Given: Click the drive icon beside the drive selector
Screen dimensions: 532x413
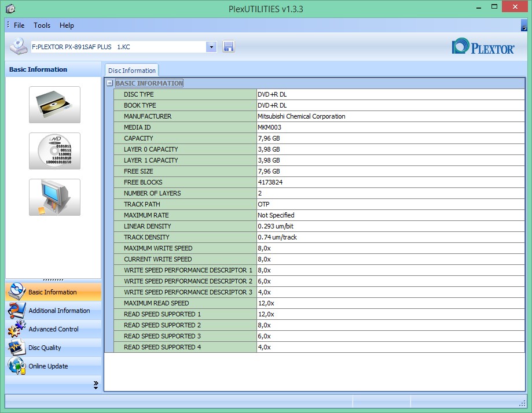Looking at the screenshot, I should (19, 46).
